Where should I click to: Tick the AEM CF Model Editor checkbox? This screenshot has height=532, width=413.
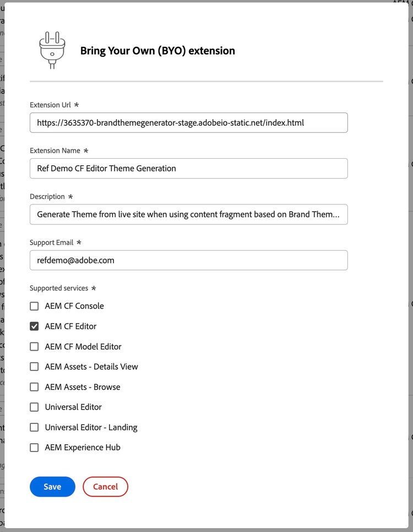(34, 347)
